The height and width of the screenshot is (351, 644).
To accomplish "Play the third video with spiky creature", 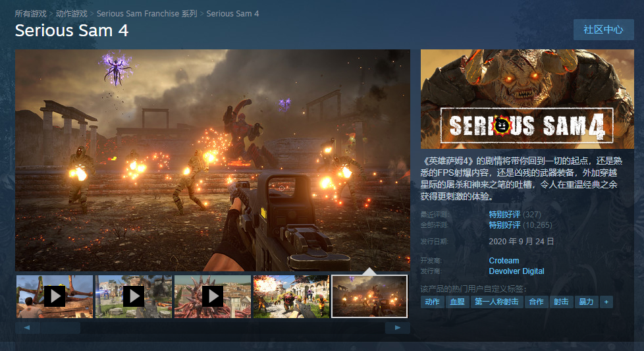I will click(212, 296).
